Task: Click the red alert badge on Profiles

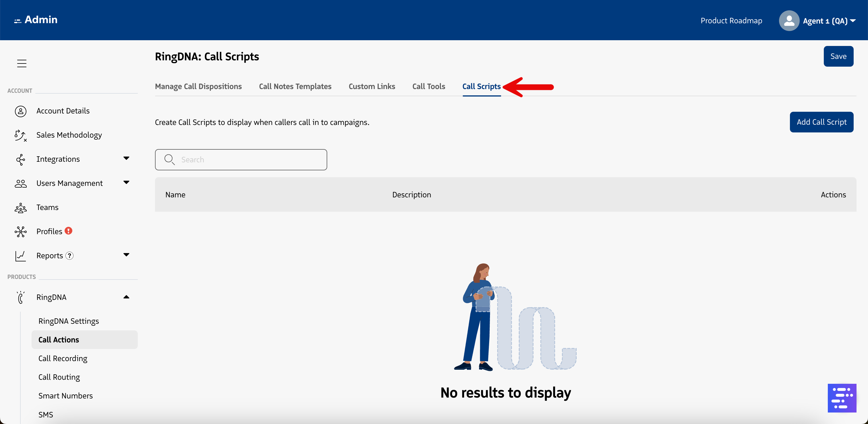Action: pos(68,231)
